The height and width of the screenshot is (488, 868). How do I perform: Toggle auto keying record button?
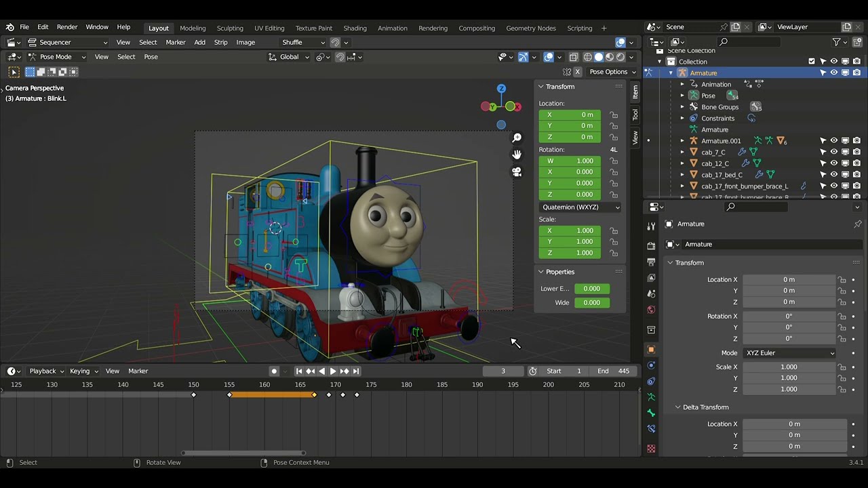coord(274,371)
